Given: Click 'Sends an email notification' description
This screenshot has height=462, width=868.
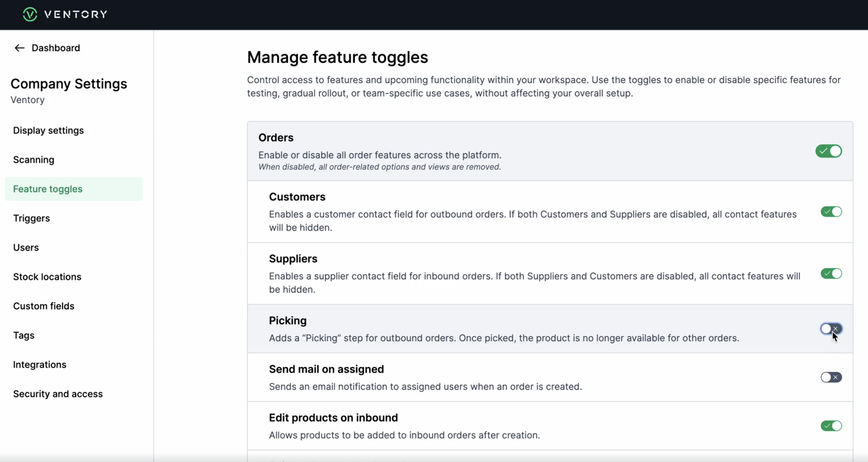Looking at the screenshot, I should pyautogui.click(x=426, y=387).
